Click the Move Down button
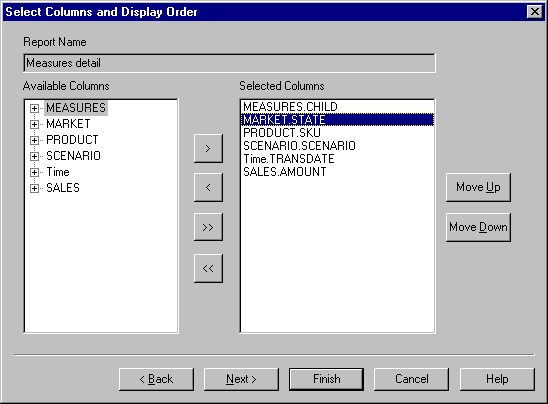The image size is (548, 404). [x=478, y=227]
